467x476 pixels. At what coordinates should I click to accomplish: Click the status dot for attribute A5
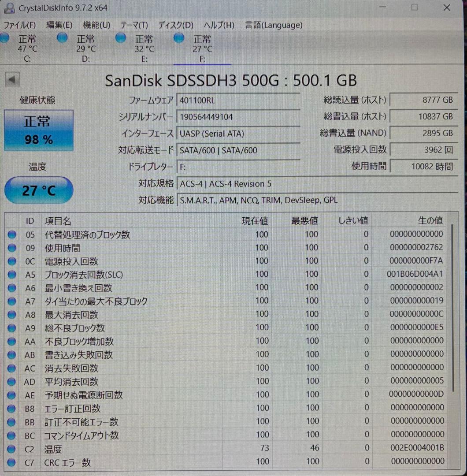click(12, 275)
